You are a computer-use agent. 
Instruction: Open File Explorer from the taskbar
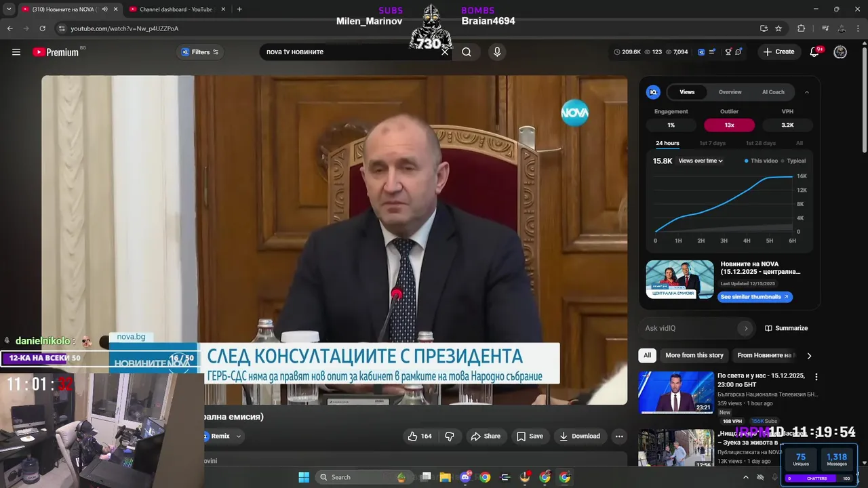(446, 477)
